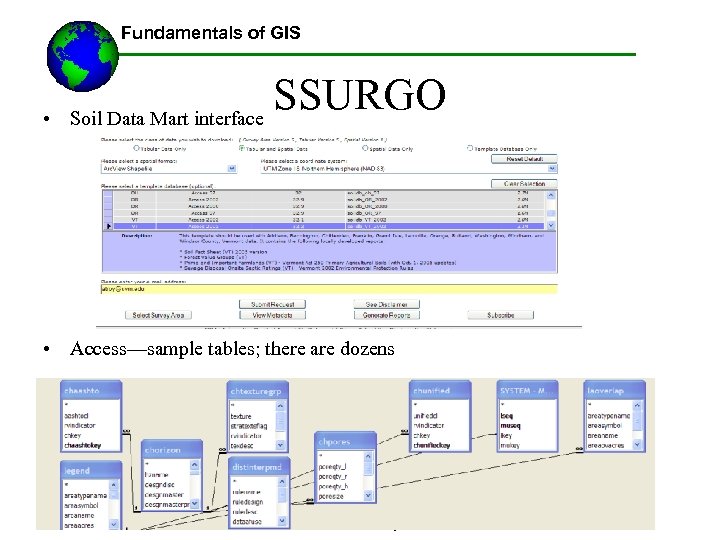720x540 pixels.
Task: Select areasymbol field in laoverlap table
Action: [604, 426]
